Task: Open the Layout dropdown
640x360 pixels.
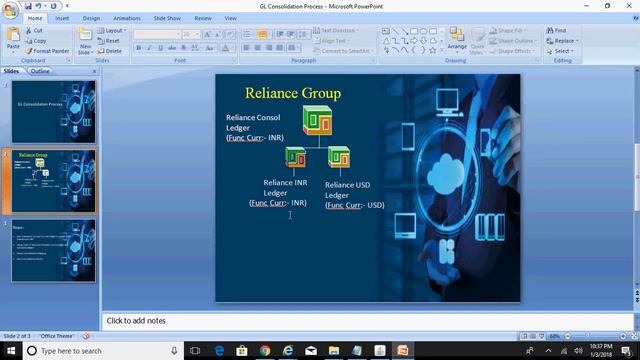Action: (x=112, y=31)
